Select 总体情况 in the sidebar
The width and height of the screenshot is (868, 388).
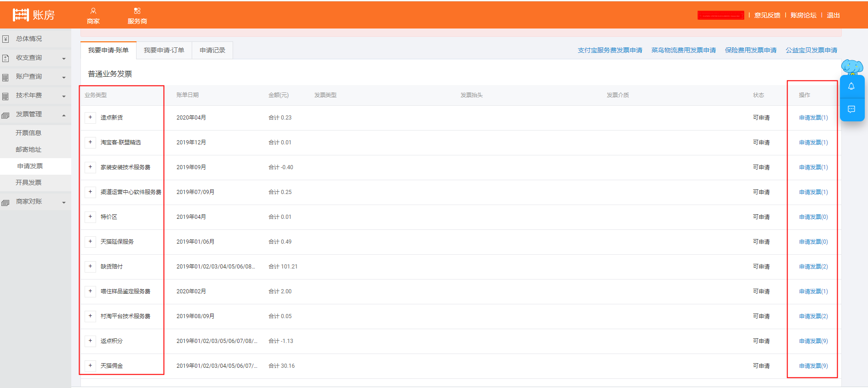[29, 39]
